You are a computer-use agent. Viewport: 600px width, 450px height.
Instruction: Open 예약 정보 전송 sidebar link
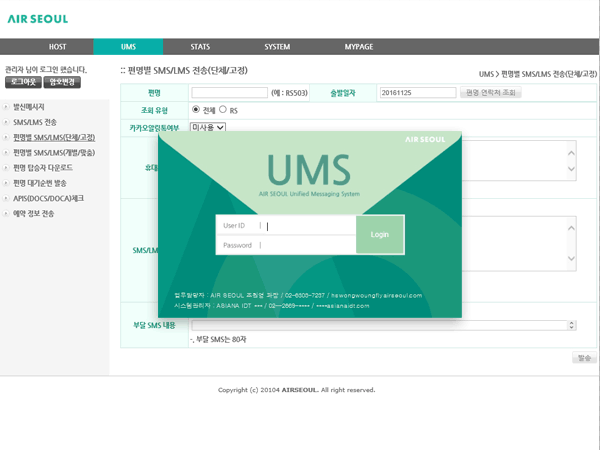click(x=34, y=214)
